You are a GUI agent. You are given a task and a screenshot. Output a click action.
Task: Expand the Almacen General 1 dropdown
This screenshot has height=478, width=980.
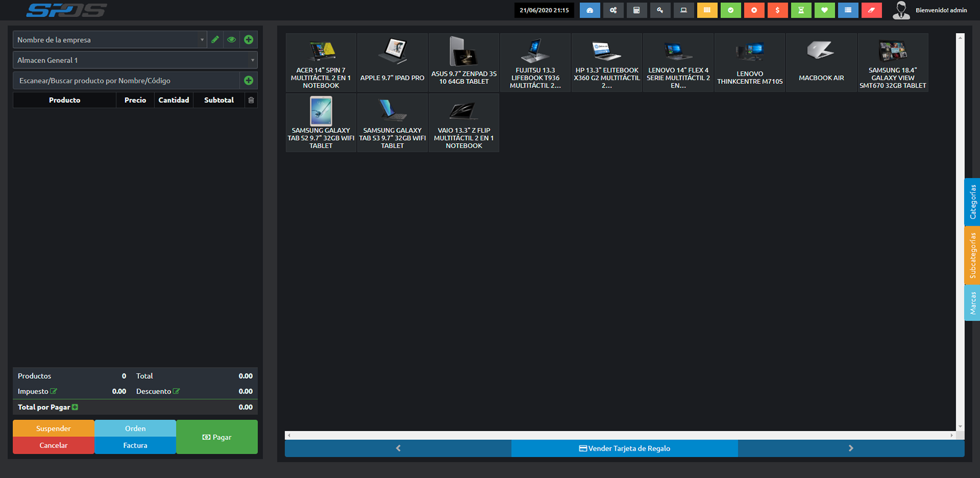[x=135, y=60]
